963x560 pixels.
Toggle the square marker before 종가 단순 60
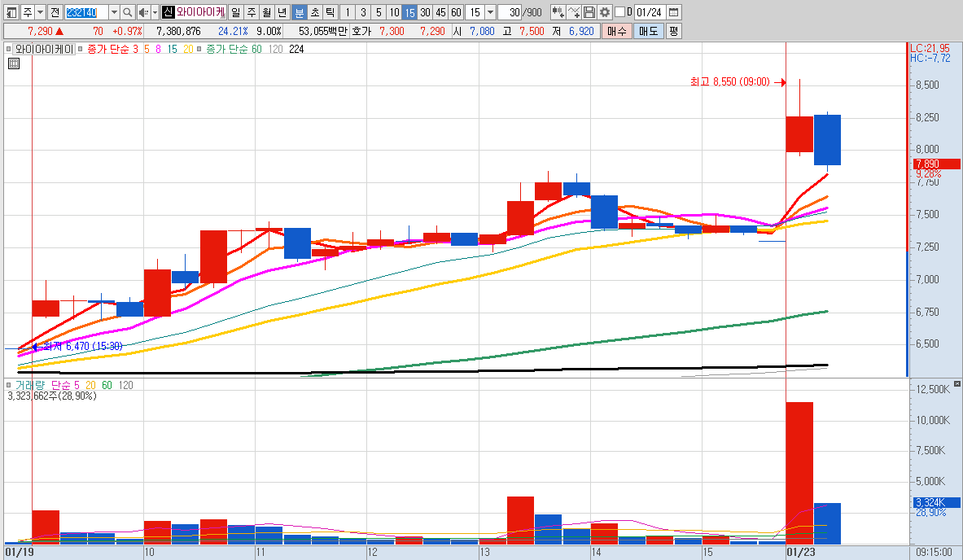coord(199,49)
